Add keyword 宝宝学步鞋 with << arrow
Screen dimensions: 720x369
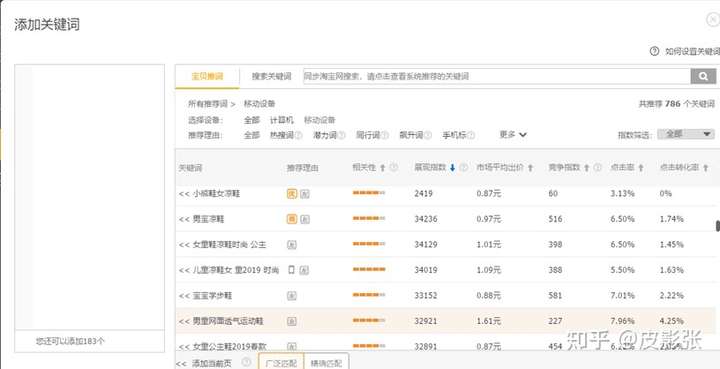[x=184, y=296]
